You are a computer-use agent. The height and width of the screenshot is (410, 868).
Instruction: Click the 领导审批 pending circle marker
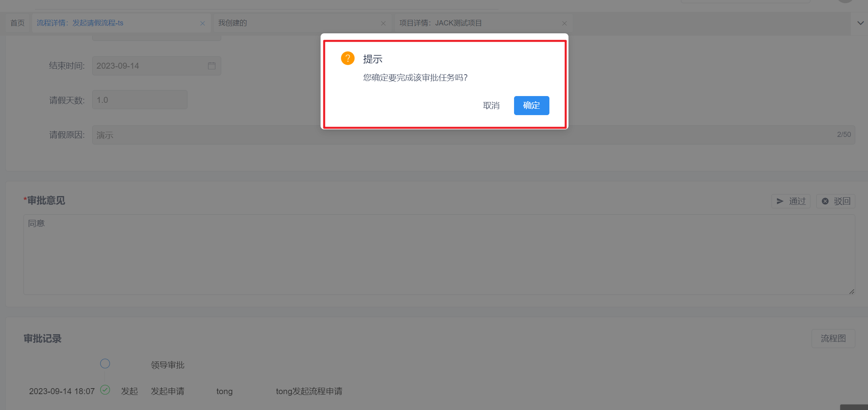coord(105,364)
